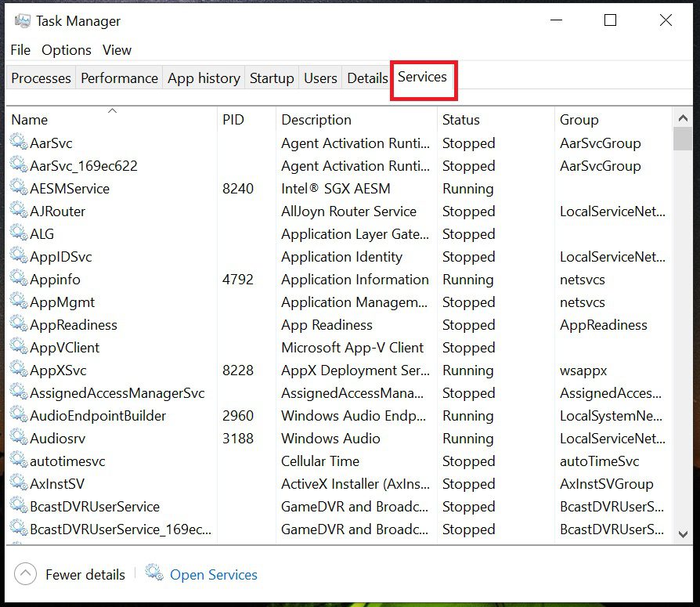Click the gear icon beside AppIDSvc

coord(19,256)
